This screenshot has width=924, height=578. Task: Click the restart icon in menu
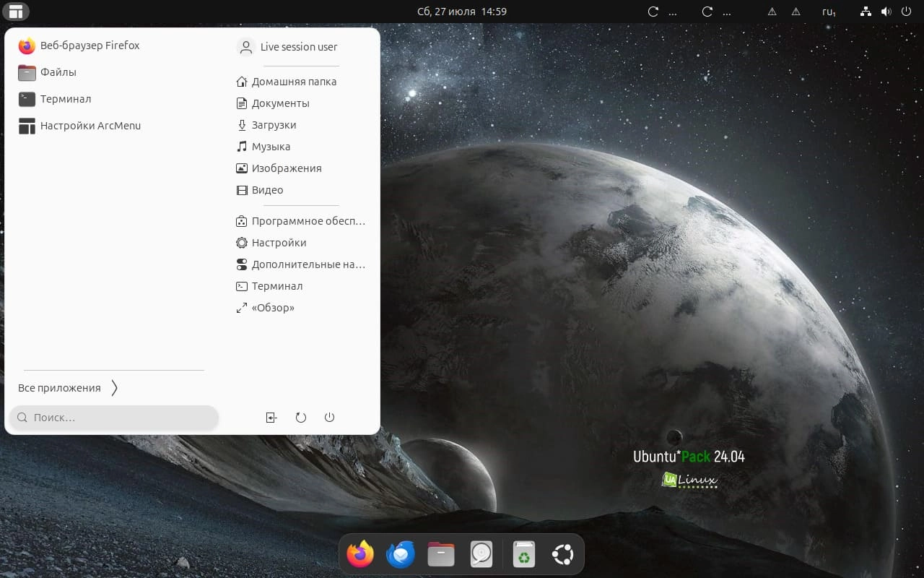coord(301,418)
